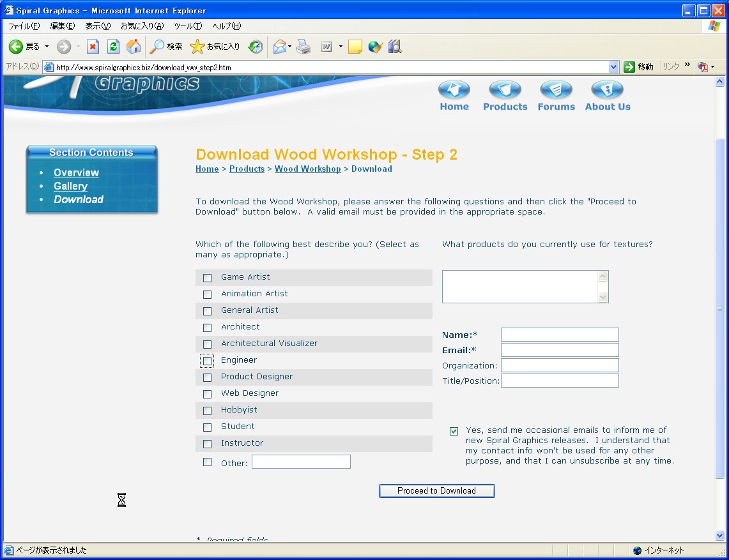Click the Forward arrow toolbar icon

click(64, 47)
